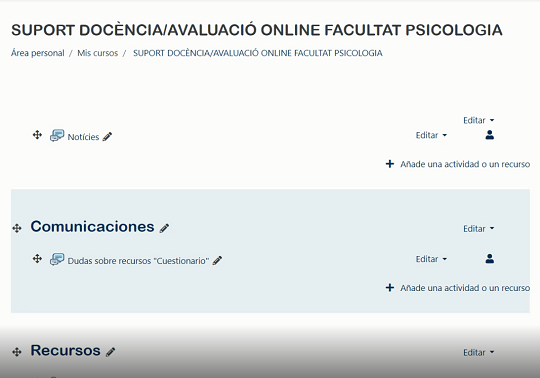Rename Recursos section with pencil icon
This screenshot has width=540, height=378.
coord(111,352)
